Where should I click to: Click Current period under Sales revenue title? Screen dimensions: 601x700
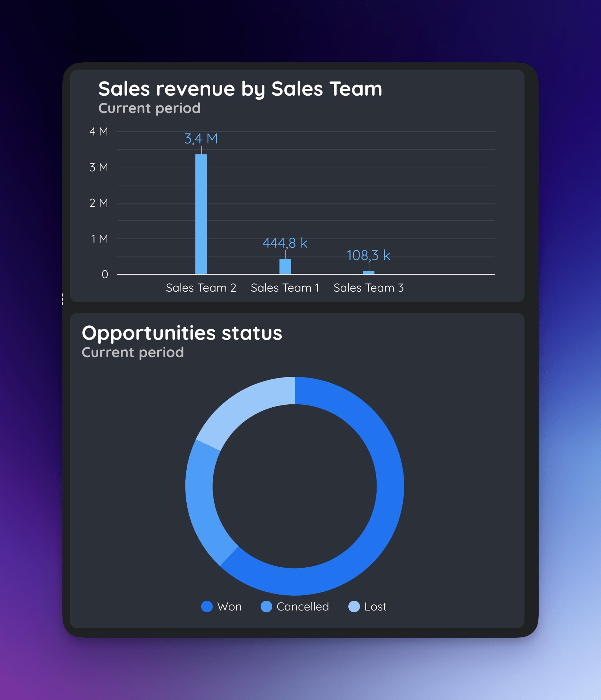coord(149,108)
